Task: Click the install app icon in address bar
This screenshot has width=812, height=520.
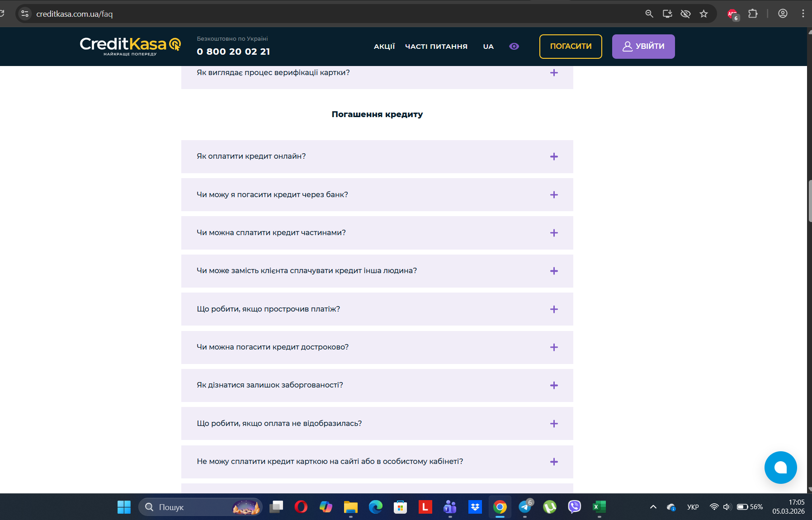Action: (x=667, y=14)
